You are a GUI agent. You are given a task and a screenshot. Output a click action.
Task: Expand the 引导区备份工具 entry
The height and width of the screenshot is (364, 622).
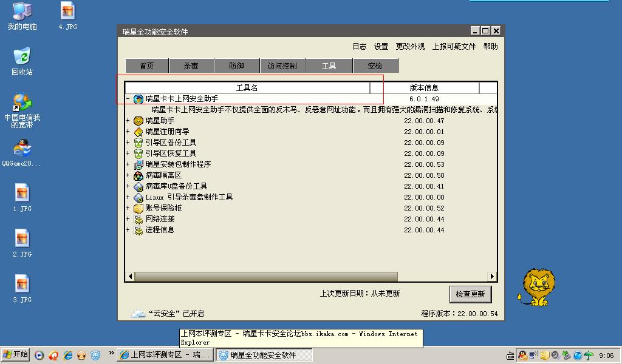(128, 142)
